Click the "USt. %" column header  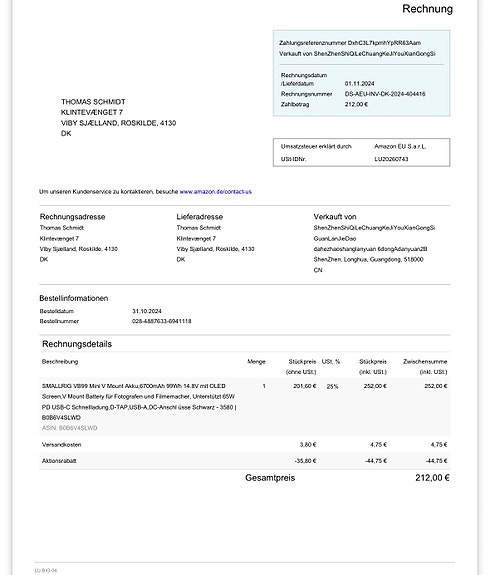pyautogui.click(x=331, y=362)
